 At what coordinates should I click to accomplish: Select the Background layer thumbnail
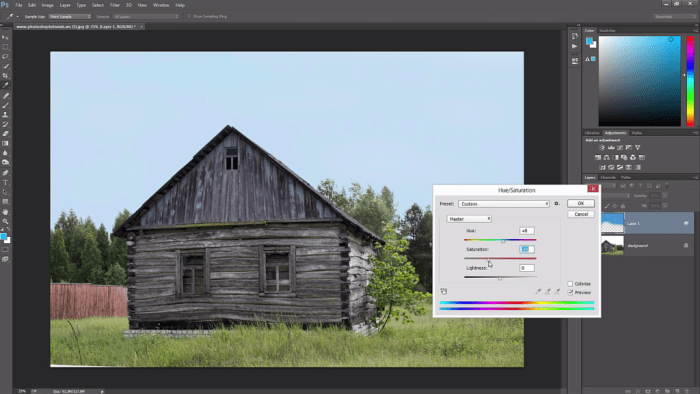click(612, 245)
